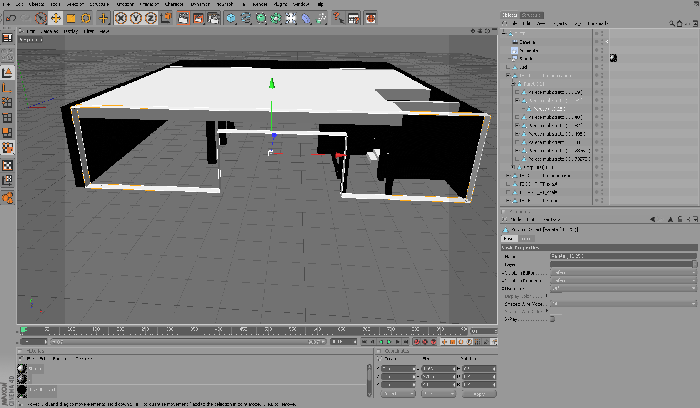Click Object Manager home icon
The image size is (700, 408).
(x=679, y=24)
